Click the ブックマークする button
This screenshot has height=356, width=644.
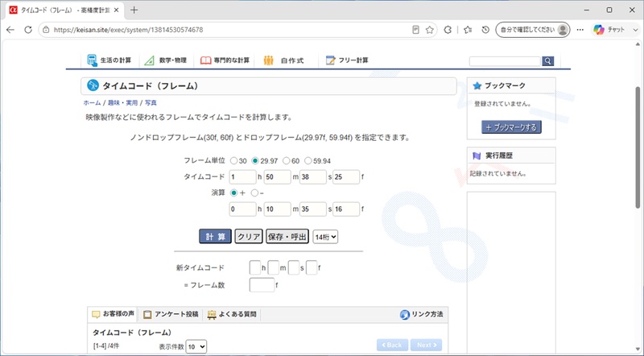coord(511,127)
